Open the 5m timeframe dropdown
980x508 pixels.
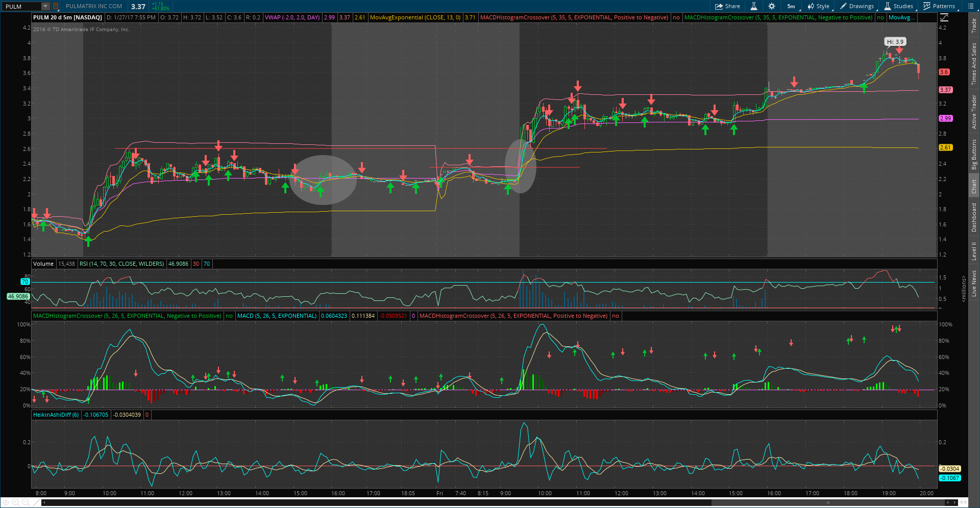[791, 6]
